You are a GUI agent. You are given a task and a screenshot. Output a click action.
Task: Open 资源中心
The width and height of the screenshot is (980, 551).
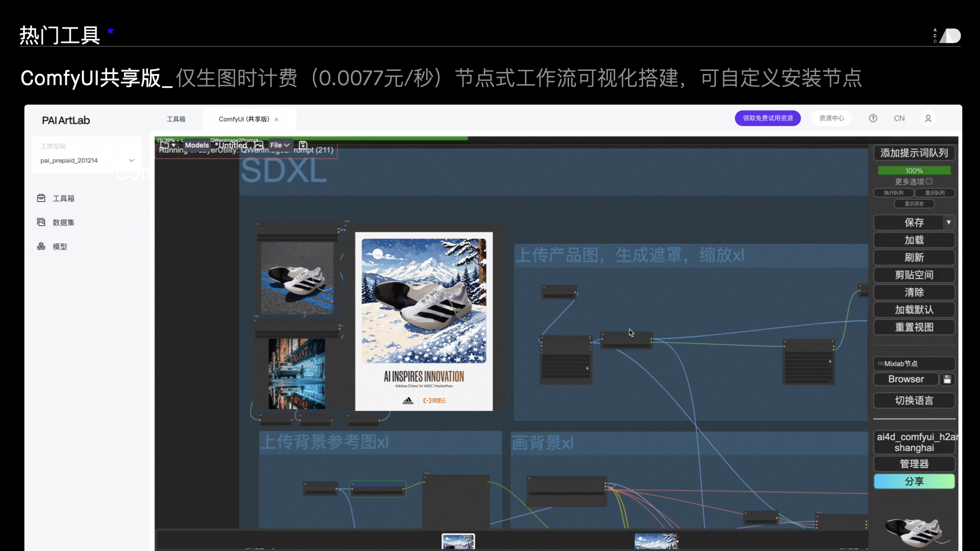[831, 118]
